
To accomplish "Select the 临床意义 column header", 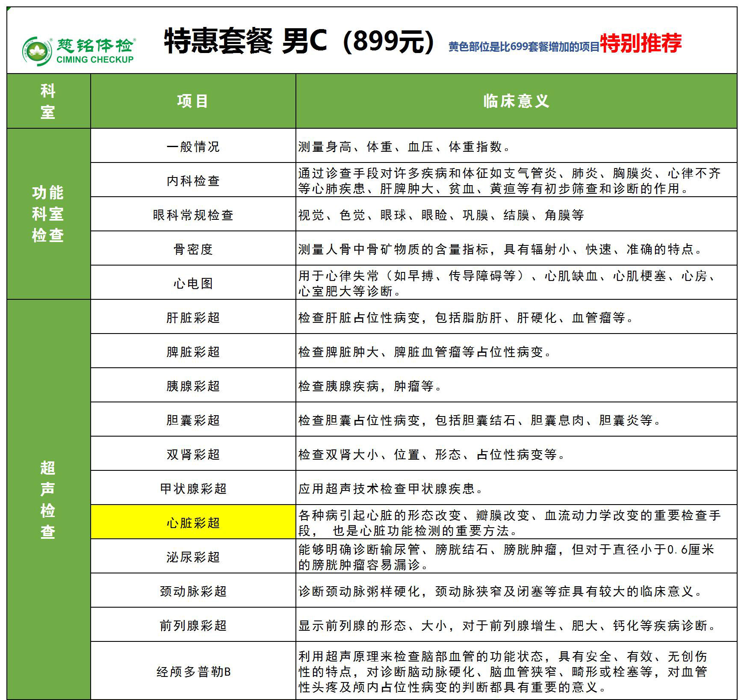I will (x=517, y=101).
